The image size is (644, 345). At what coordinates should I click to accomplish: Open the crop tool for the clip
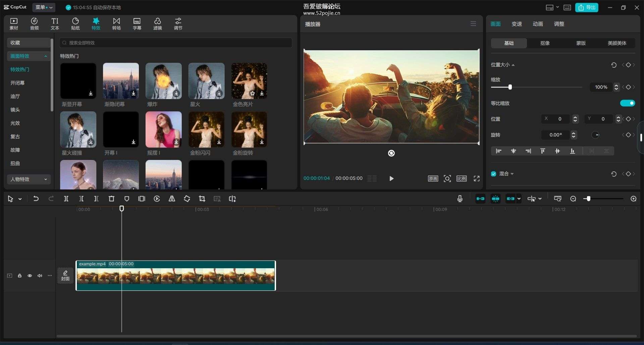tap(202, 198)
